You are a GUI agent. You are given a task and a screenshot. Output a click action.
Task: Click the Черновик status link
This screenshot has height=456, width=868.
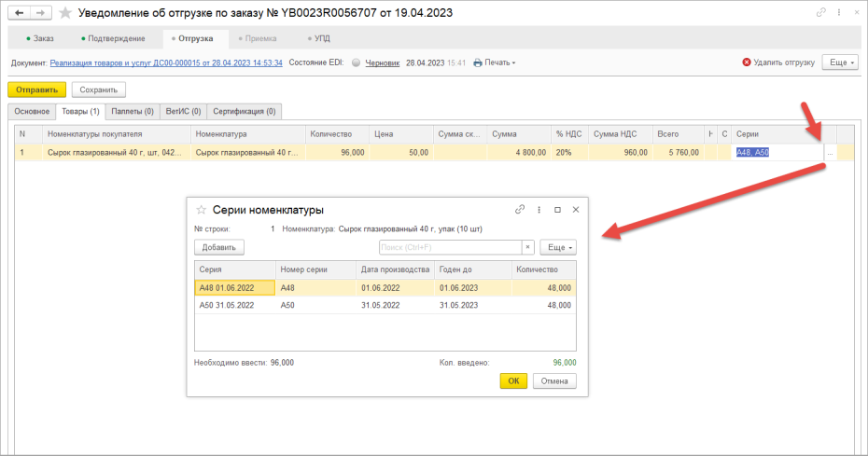coord(382,63)
